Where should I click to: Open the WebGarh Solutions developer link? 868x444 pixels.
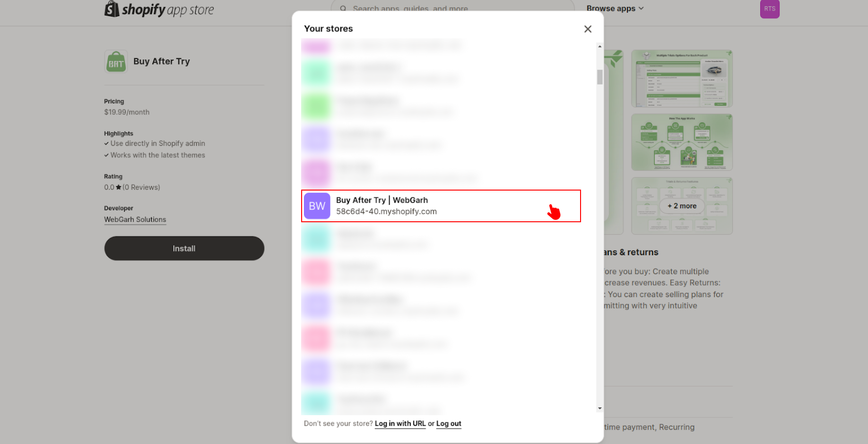click(135, 219)
